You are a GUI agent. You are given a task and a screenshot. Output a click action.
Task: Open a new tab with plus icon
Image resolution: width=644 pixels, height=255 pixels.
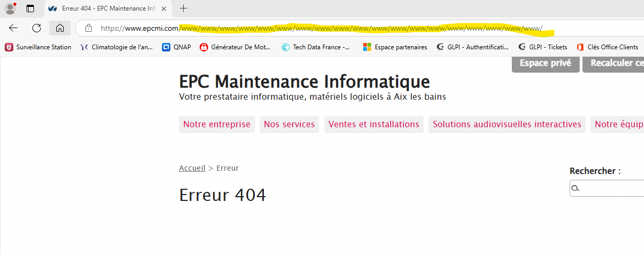point(184,8)
